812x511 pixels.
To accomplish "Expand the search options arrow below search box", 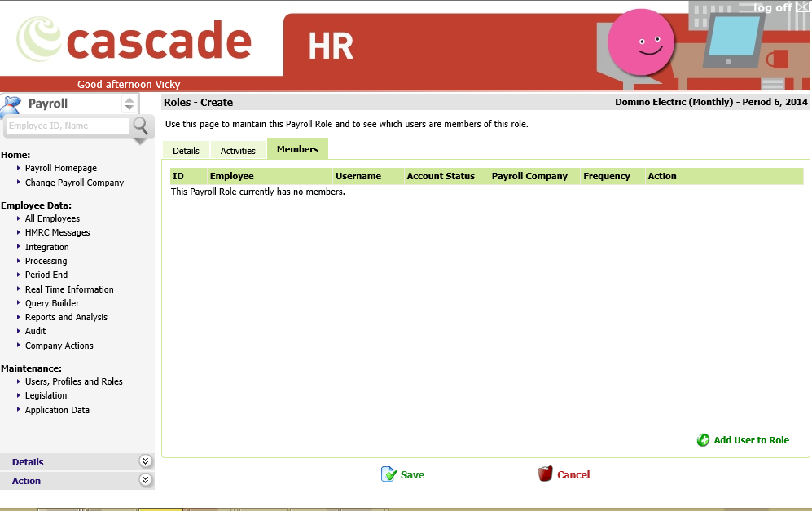I will 140,142.
